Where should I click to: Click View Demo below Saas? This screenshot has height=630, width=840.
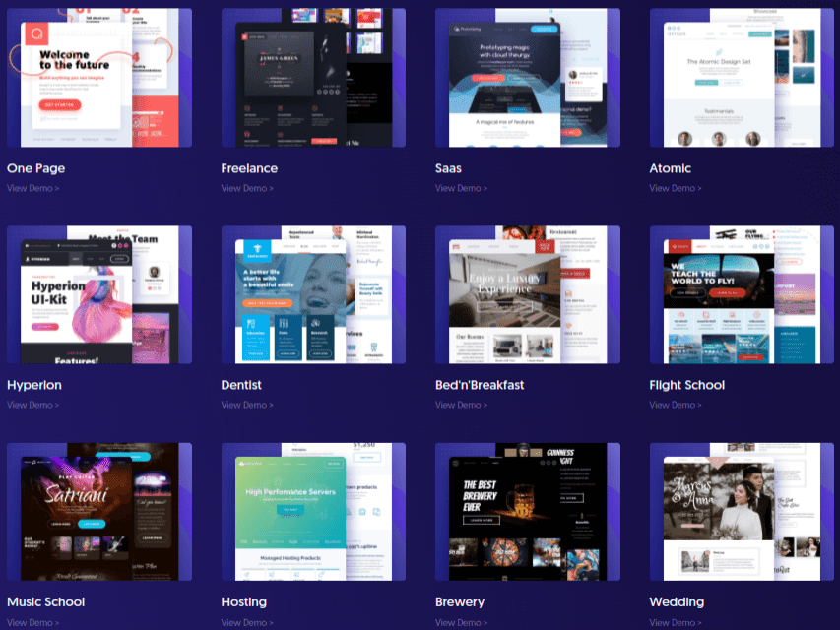[461, 188]
